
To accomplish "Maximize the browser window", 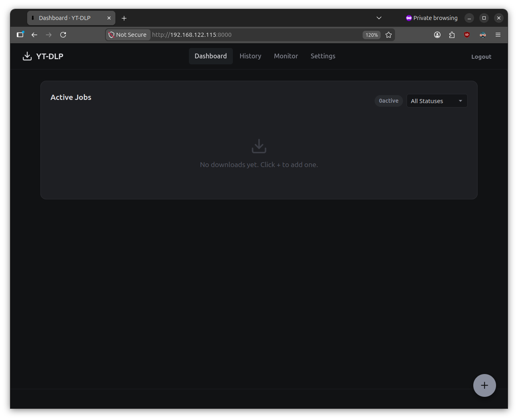I will coord(484,18).
